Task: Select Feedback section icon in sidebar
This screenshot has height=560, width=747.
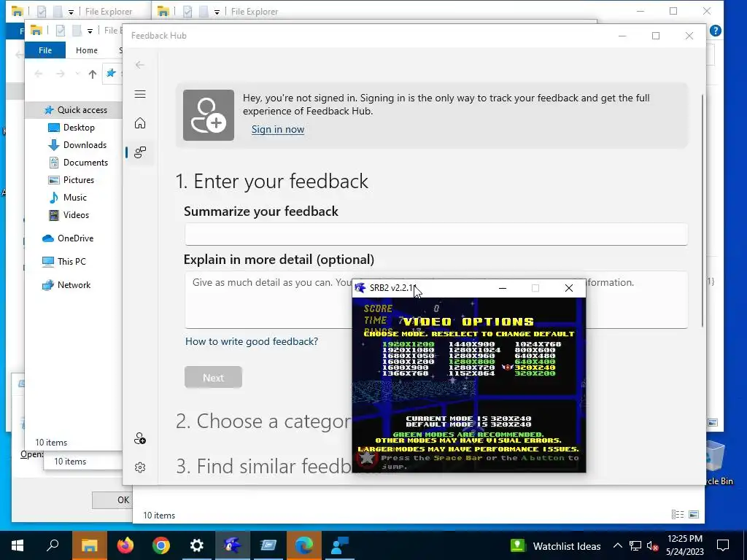Action: [139, 152]
